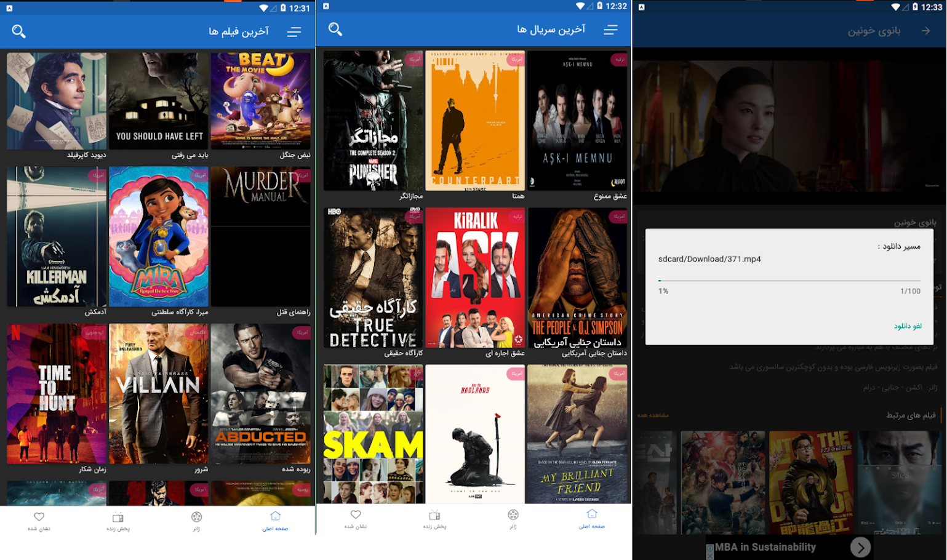947x560 pixels.
Task: Open Kiralık Aşk series poster
Action: [x=475, y=278]
